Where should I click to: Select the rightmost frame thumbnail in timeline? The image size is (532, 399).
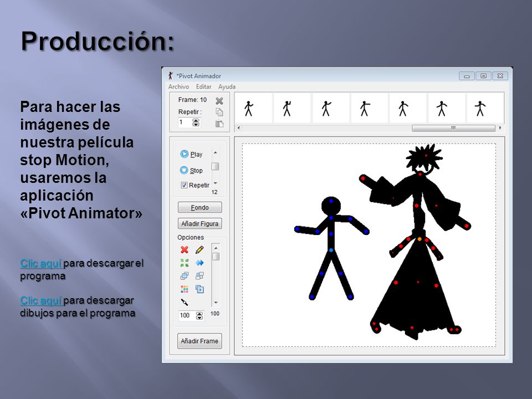pyautogui.click(x=485, y=108)
